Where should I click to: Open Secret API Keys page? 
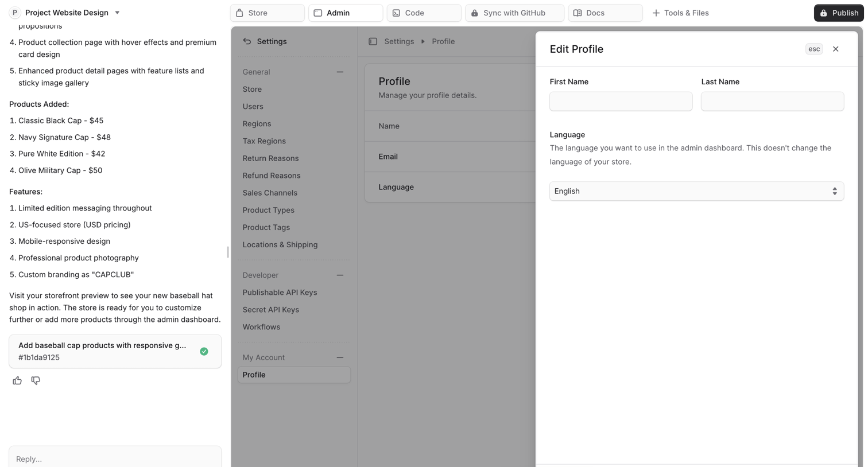(x=270, y=309)
